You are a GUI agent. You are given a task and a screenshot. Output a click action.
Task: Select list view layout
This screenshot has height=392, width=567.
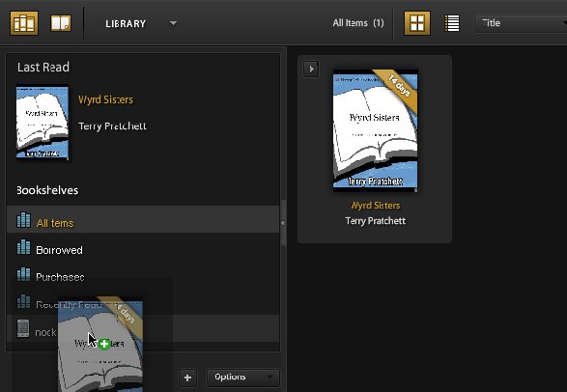point(452,23)
